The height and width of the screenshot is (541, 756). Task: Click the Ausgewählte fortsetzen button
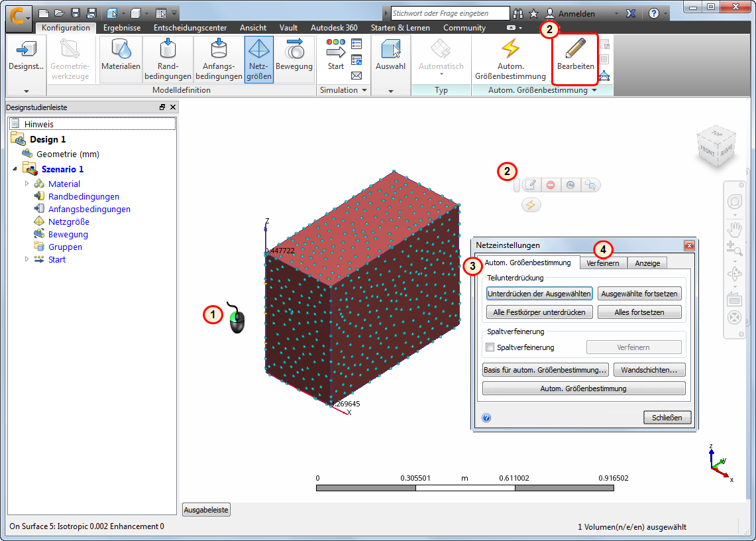click(x=639, y=294)
